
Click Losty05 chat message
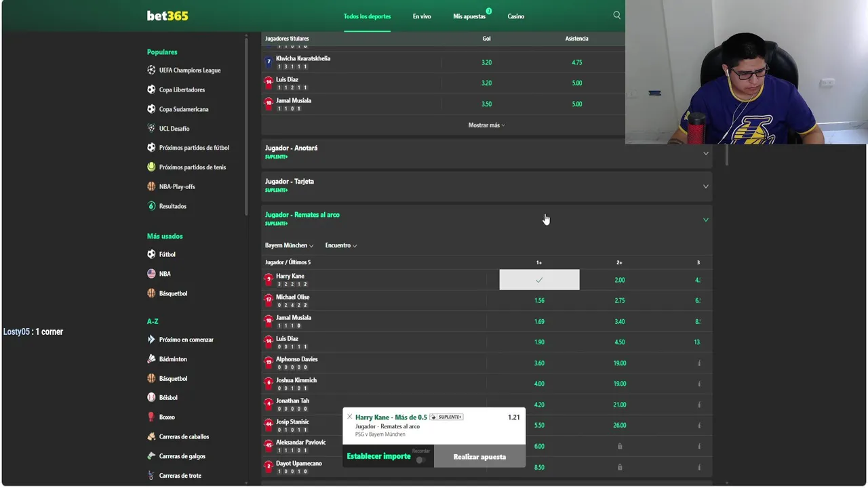pyautogui.click(x=33, y=331)
